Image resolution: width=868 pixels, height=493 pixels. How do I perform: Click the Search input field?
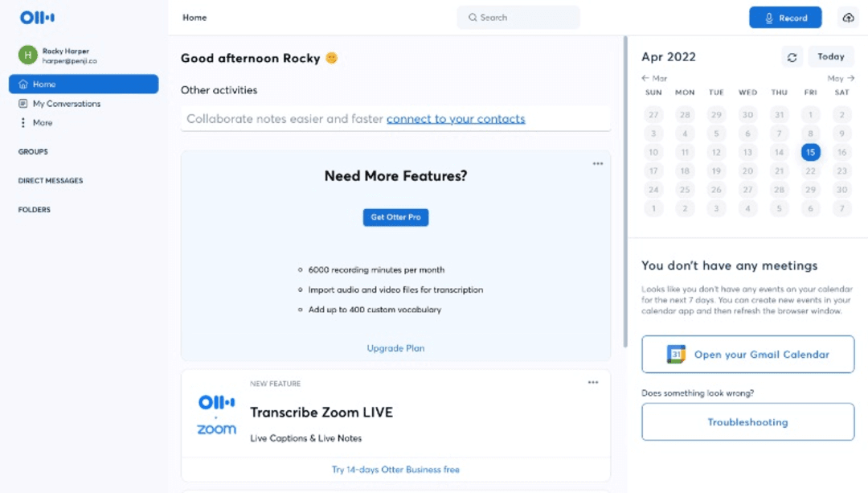(518, 17)
